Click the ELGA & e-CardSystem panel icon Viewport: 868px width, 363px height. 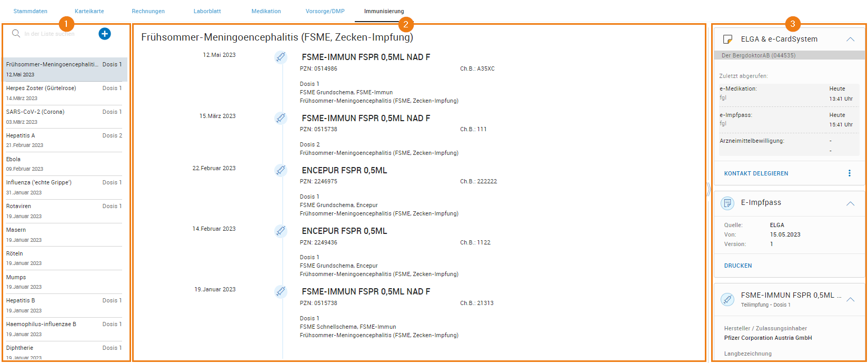pyautogui.click(x=727, y=39)
